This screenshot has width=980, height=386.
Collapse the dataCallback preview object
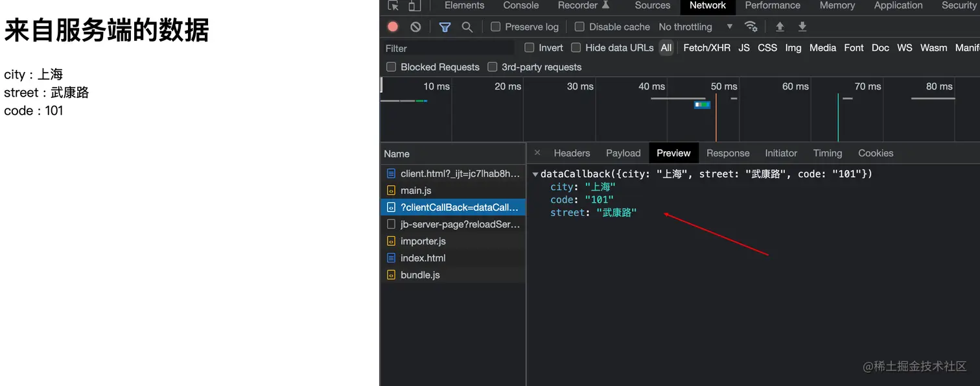pos(535,175)
